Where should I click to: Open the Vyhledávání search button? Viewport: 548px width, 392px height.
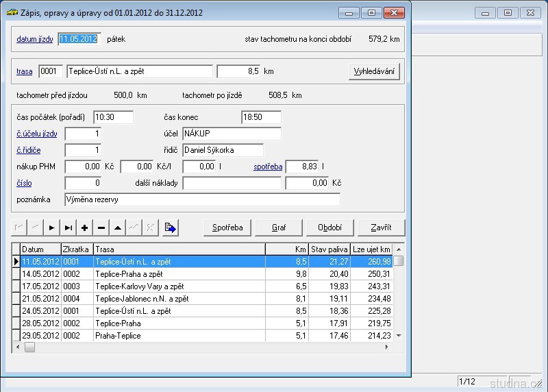pos(374,71)
